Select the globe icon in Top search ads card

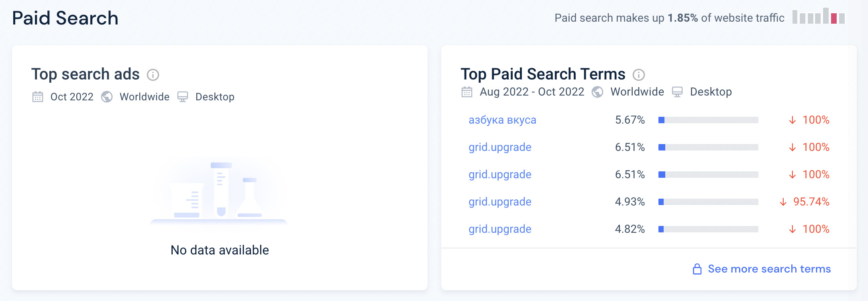[x=107, y=97]
